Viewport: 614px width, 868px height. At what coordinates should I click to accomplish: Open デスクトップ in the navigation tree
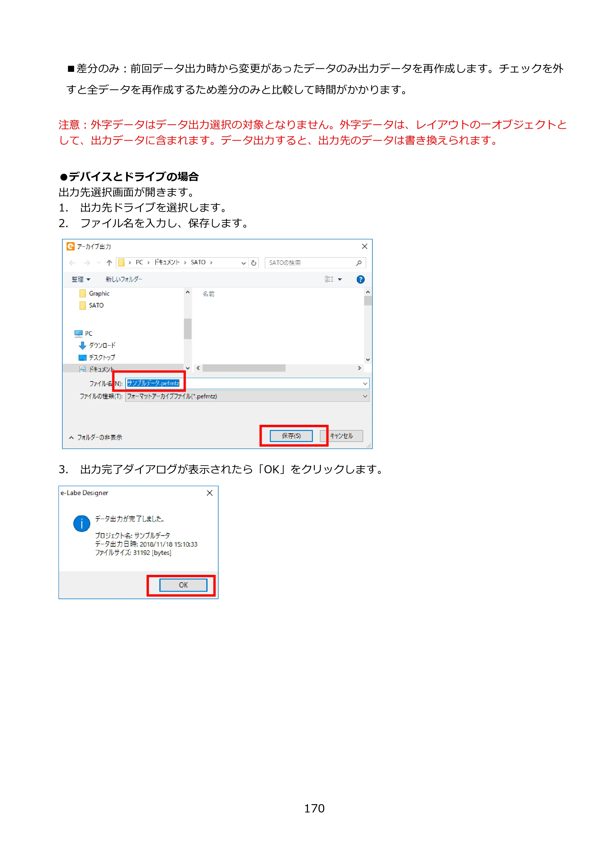click(x=97, y=357)
